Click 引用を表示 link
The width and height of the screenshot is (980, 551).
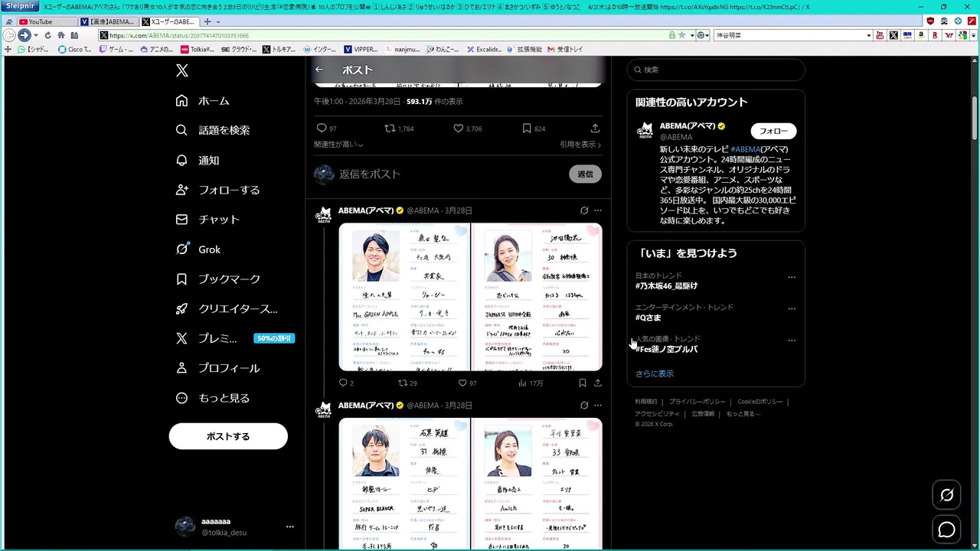click(580, 145)
